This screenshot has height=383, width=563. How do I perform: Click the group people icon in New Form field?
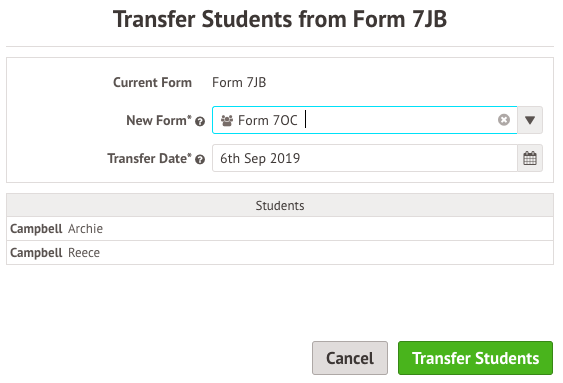[x=227, y=121]
